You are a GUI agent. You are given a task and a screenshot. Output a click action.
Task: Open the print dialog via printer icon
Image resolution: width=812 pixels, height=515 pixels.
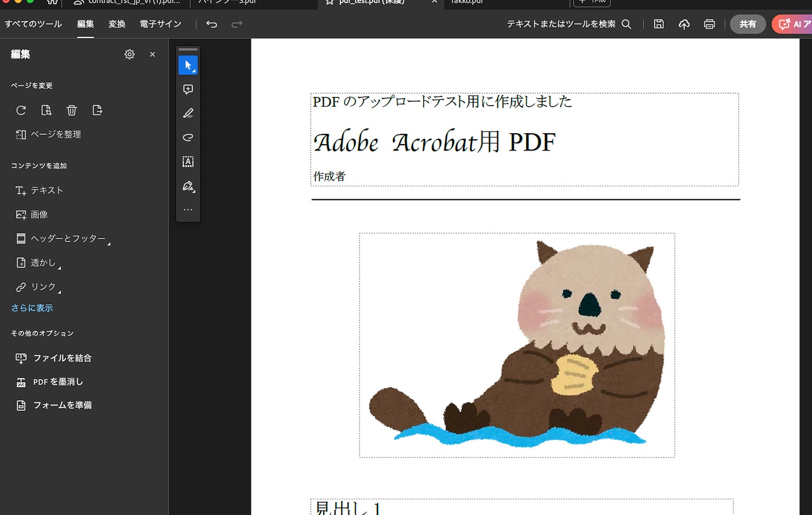pyautogui.click(x=709, y=24)
